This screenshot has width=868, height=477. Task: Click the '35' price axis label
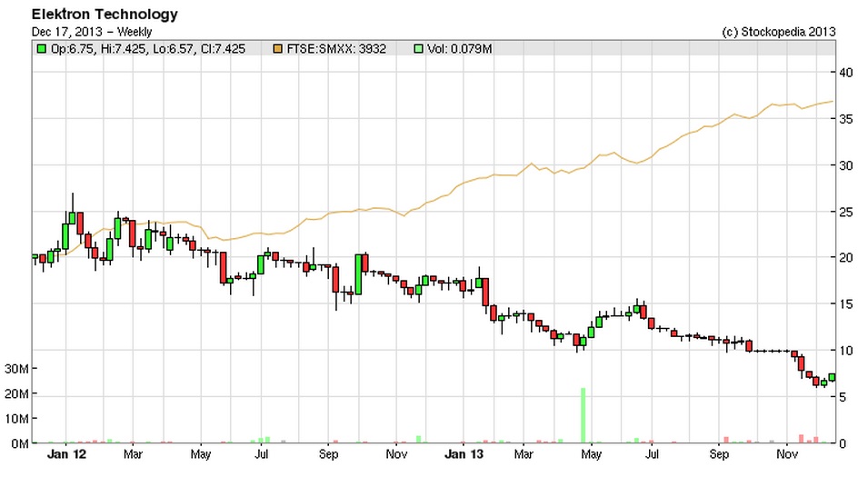(846, 119)
